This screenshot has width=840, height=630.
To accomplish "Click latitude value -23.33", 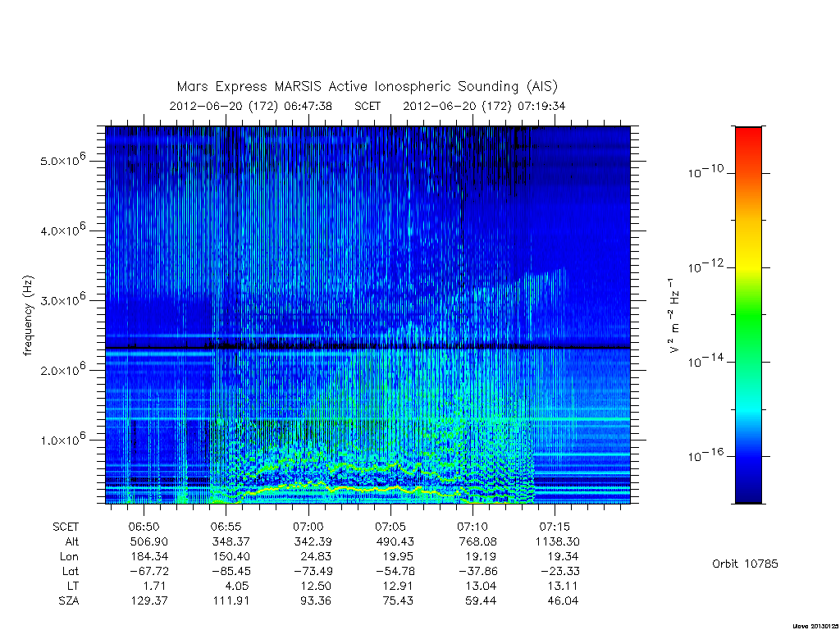I will [559, 571].
